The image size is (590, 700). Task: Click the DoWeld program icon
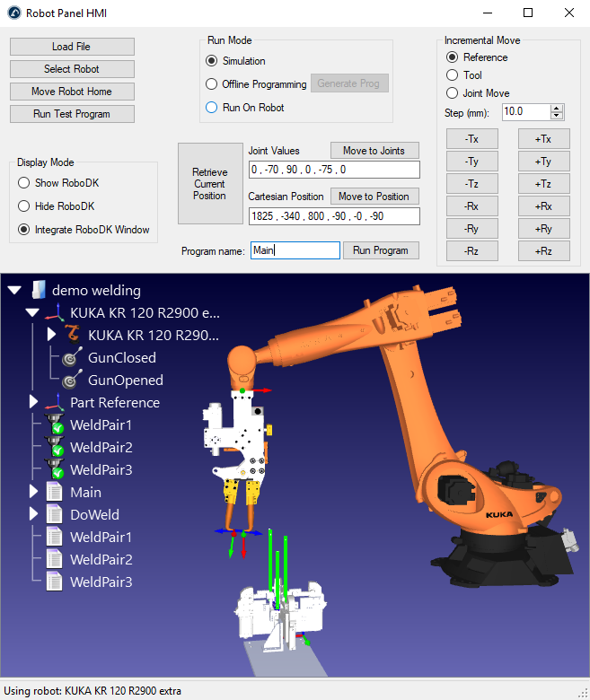pos(56,514)
